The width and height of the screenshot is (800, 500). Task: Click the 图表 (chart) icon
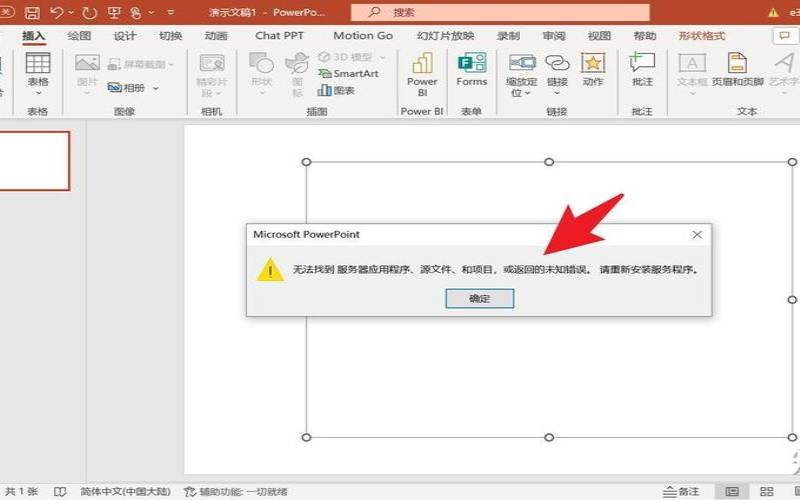pos(337,90)
